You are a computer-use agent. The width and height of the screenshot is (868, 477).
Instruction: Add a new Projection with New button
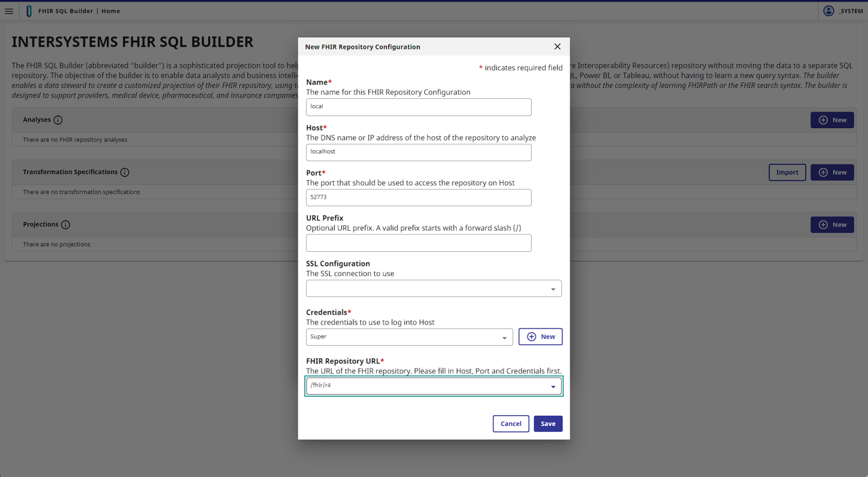tap(832, 225)
